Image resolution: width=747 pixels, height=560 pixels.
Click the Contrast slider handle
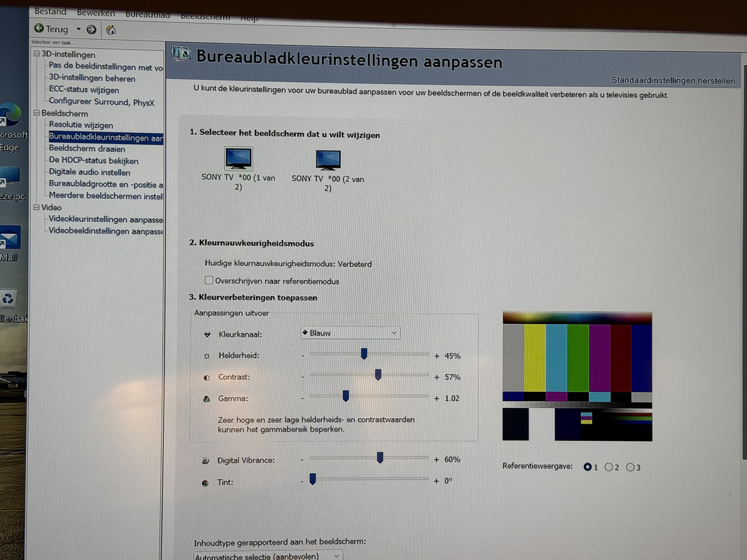[x=378, y=374]
